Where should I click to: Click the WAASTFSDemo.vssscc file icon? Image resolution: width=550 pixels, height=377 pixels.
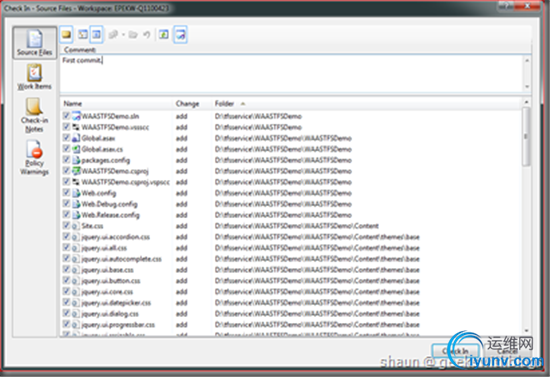(x=76, y=127)
